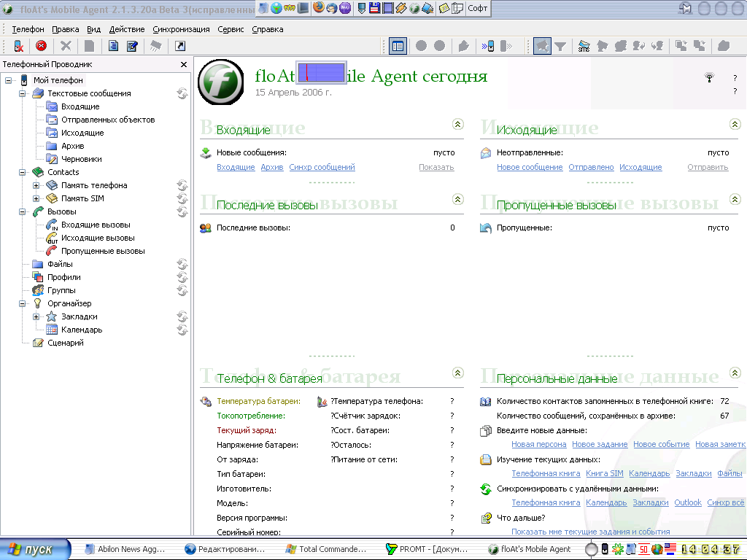Expand the Память телефона tree node
The height and width of the screenshot is (560, 747).
click(36, 185)
